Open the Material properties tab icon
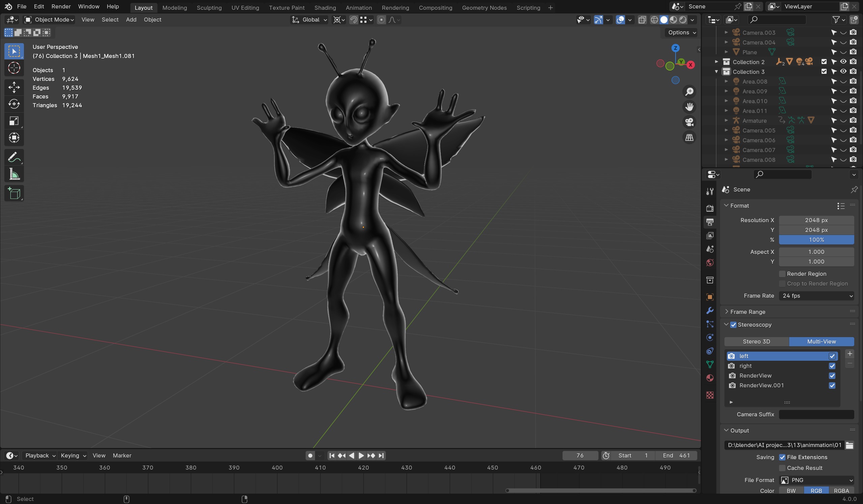Viewport: 863px width, 504px height. pos(710,378)
